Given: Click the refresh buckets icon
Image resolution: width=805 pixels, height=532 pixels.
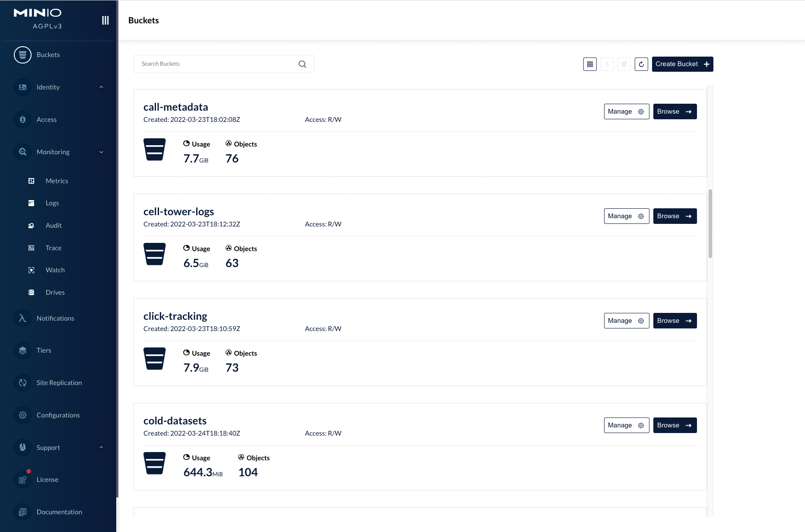Looking at the screenshot, I should point(641,64).
